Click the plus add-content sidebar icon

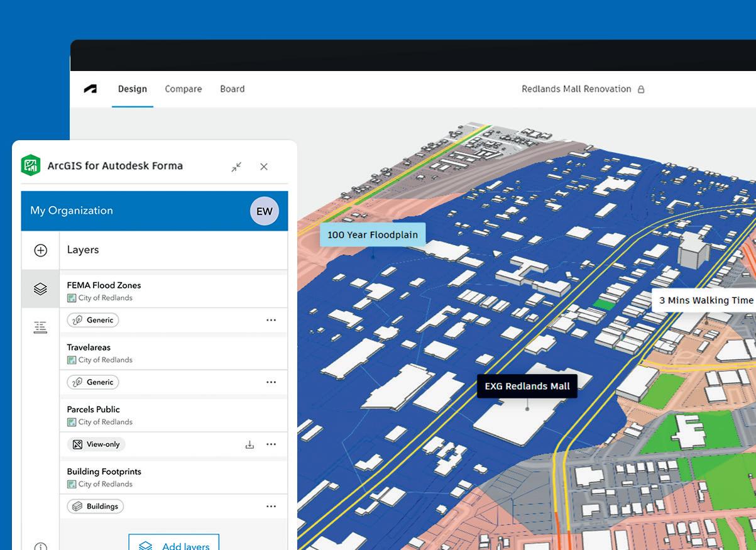41,250
